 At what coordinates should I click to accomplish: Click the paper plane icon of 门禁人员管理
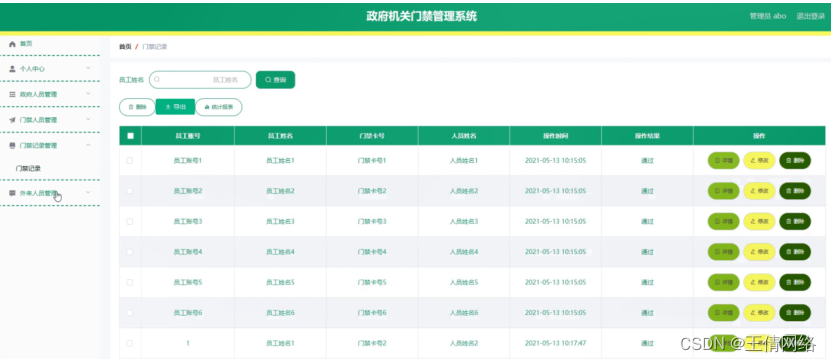(x=12, y=120)
